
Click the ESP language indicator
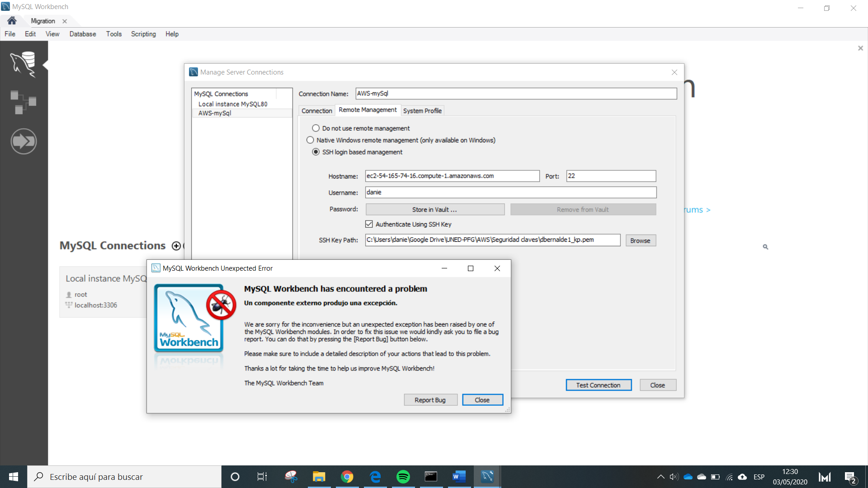tap(759, 477)
